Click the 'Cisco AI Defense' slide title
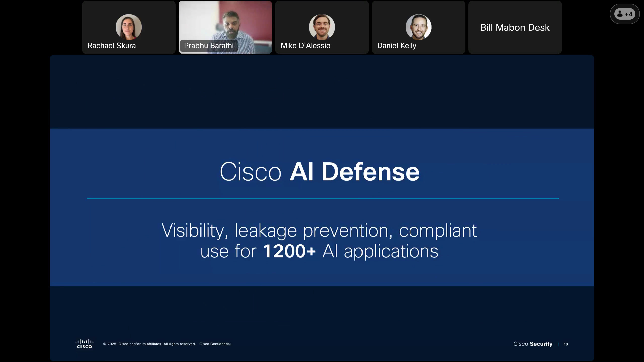 320,172
